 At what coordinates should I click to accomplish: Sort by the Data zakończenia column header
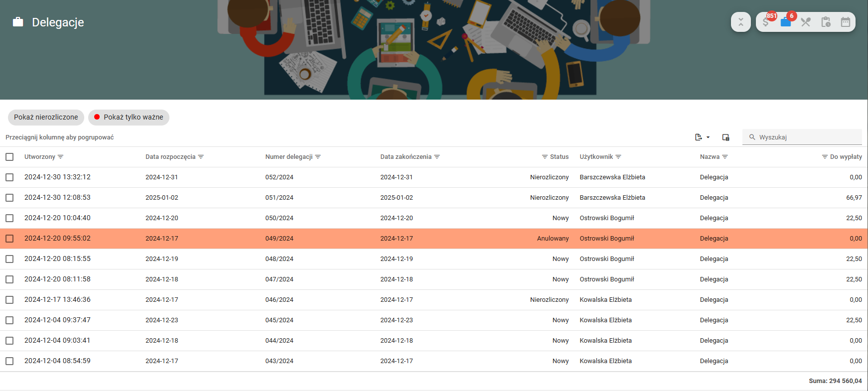click(406, 157)
